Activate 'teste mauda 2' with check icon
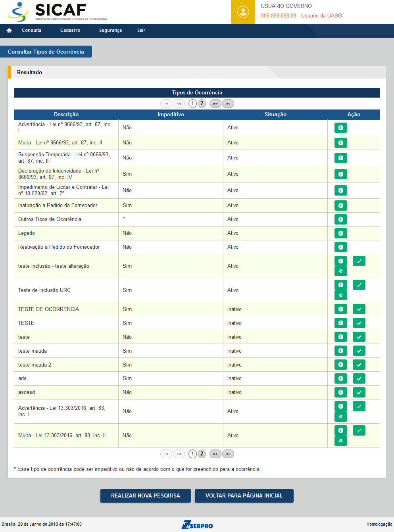Screen dimensions: 394x532 [x=359, y=365]
